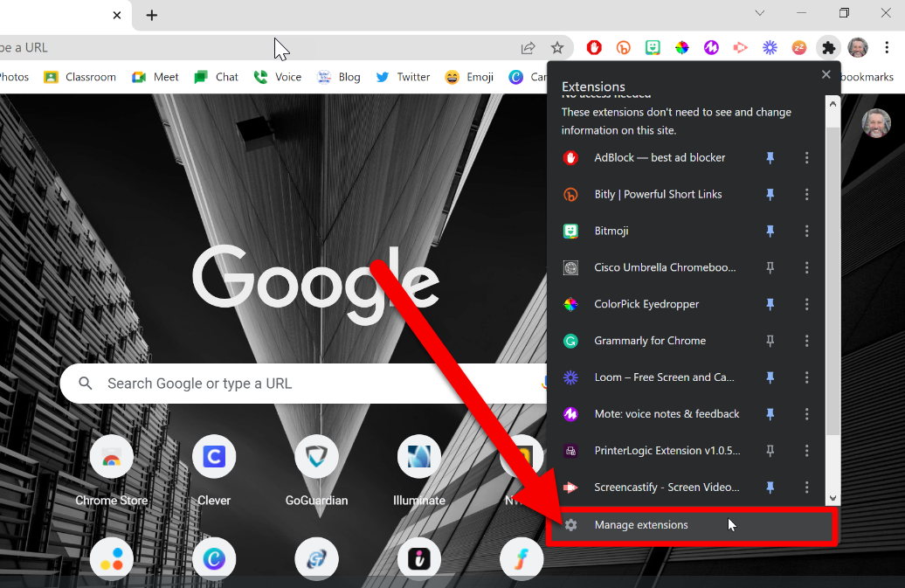
Task: Click the Mote toolbar extension icon
Action: 711,47
